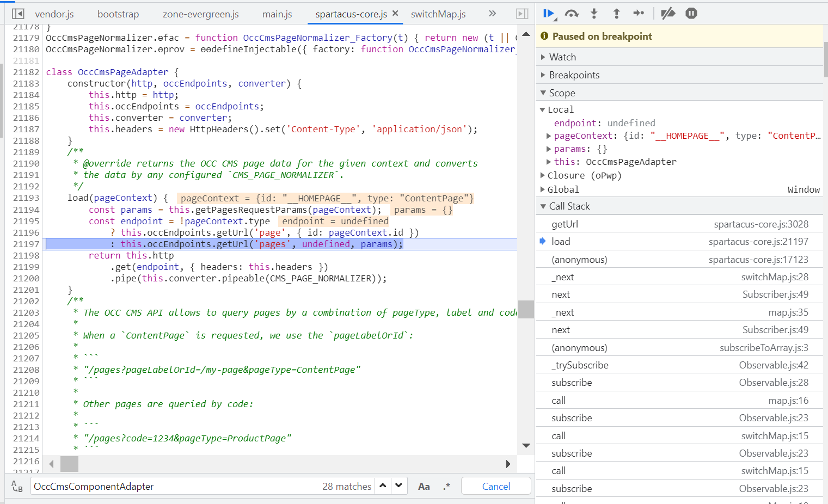Close the spartacus-core.js tab
The image size is (828, 504).
(395, 14)
